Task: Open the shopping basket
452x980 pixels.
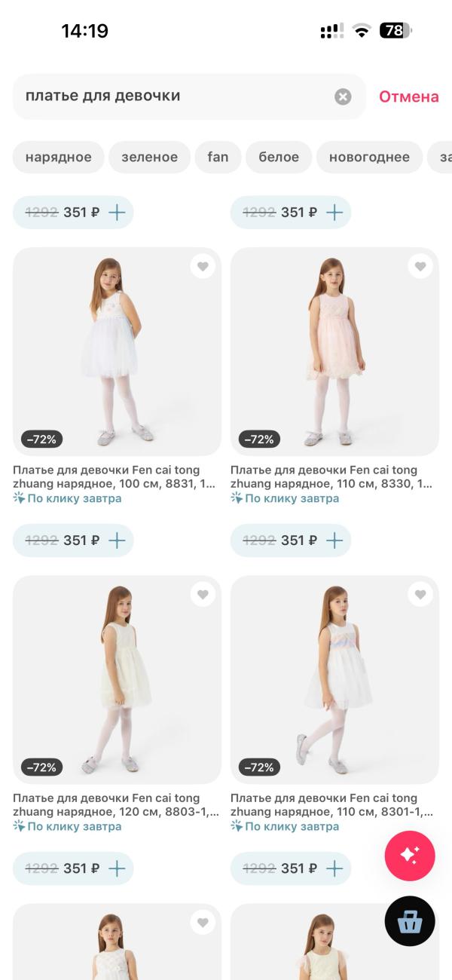Action: click(x=410, y=921)
